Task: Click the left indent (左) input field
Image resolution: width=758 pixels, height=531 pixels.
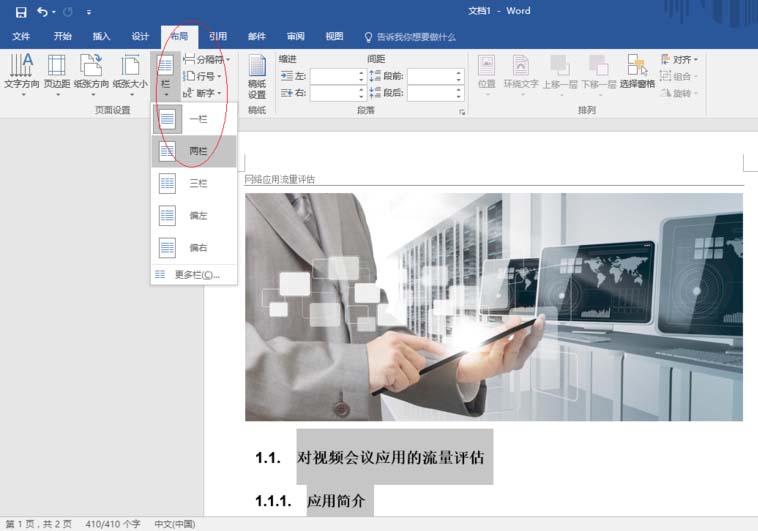Action: pyautogui.click(x=334, y=76)
